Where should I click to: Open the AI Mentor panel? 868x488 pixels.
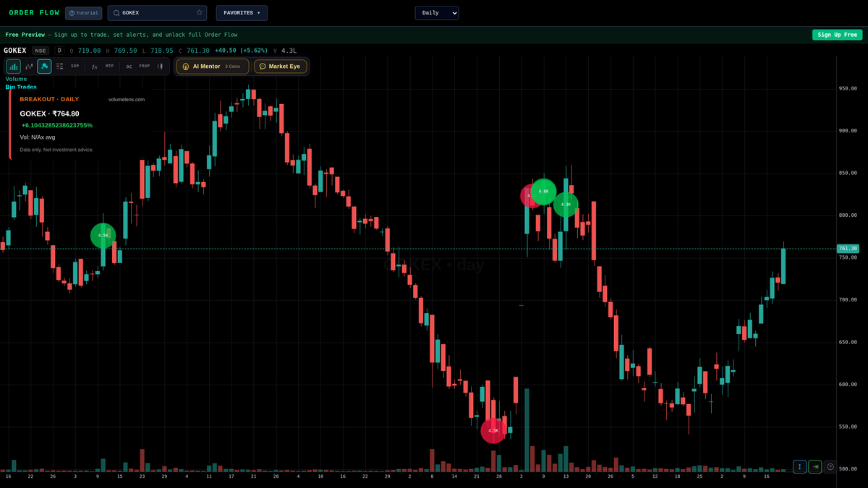(211, 66)
